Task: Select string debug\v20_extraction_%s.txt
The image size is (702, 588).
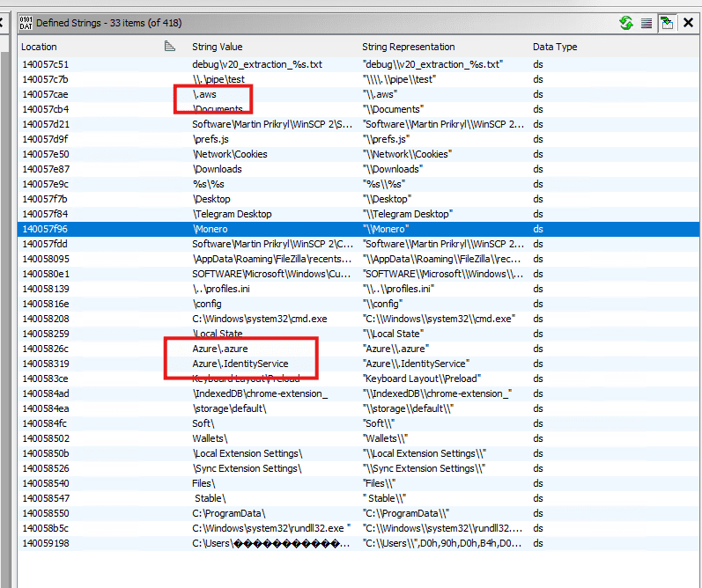Action: 257,64
